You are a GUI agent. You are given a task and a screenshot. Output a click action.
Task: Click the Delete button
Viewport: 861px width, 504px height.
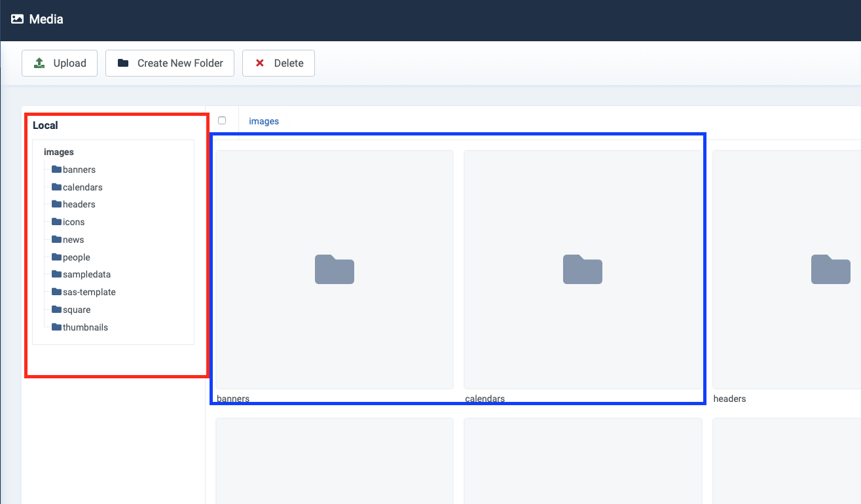[278, 63]
